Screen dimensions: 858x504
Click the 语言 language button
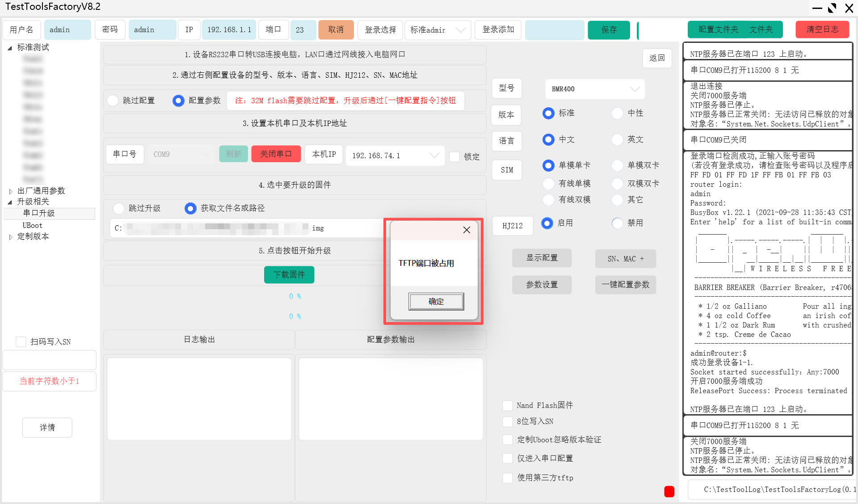506,141
